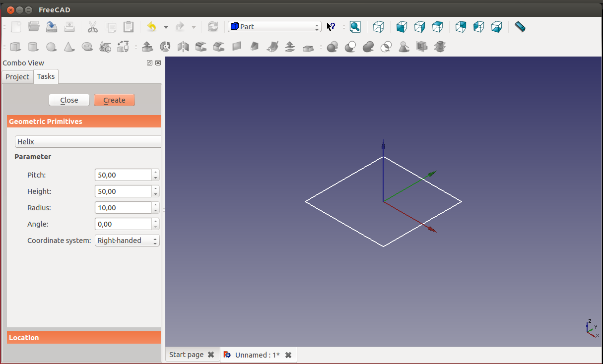Viewport: 603px width, 364px height.
Task: Select the Cylinder primitive tool
Action: 33,47
